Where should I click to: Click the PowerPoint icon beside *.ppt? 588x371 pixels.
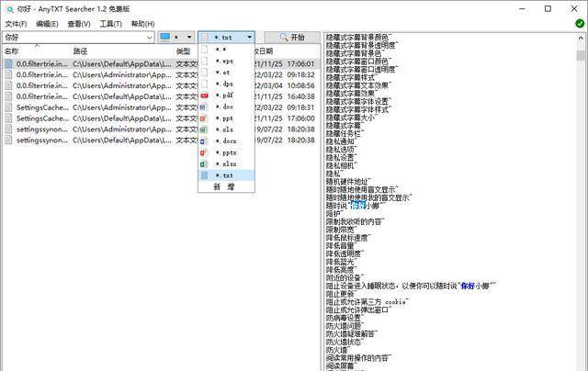[x=204, y=118]
